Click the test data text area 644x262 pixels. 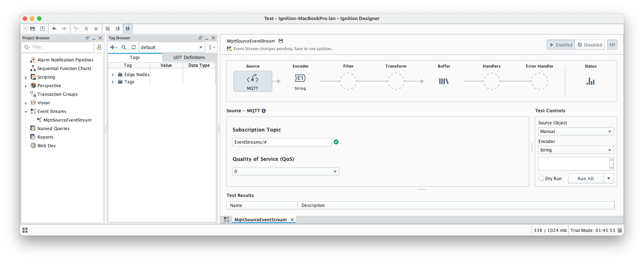pyautogui.click(x=573, y=164)
